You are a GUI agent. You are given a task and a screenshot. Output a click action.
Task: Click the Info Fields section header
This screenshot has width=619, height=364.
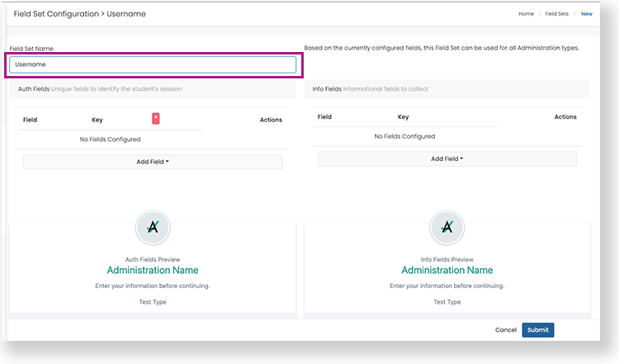click(447, 89)
